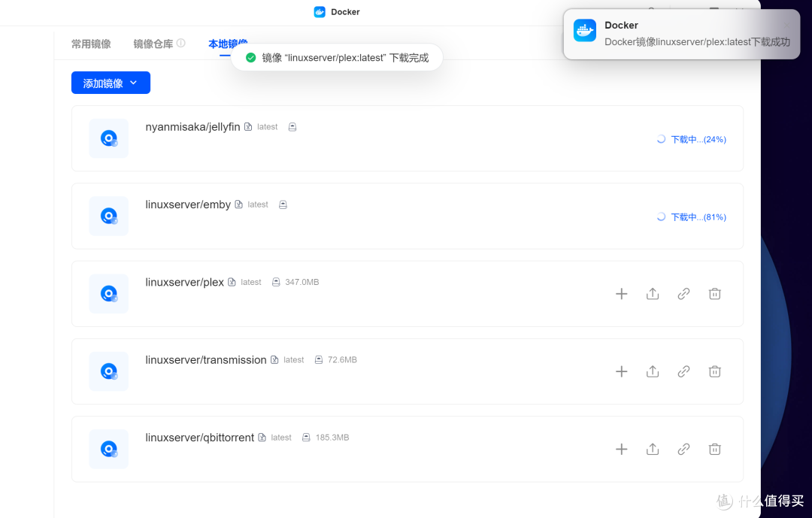Screen dimensions: 812x518
Task: Click the linuxserver/qbittorrent image name
Action: pyautogui.click(x=199, y=438)
